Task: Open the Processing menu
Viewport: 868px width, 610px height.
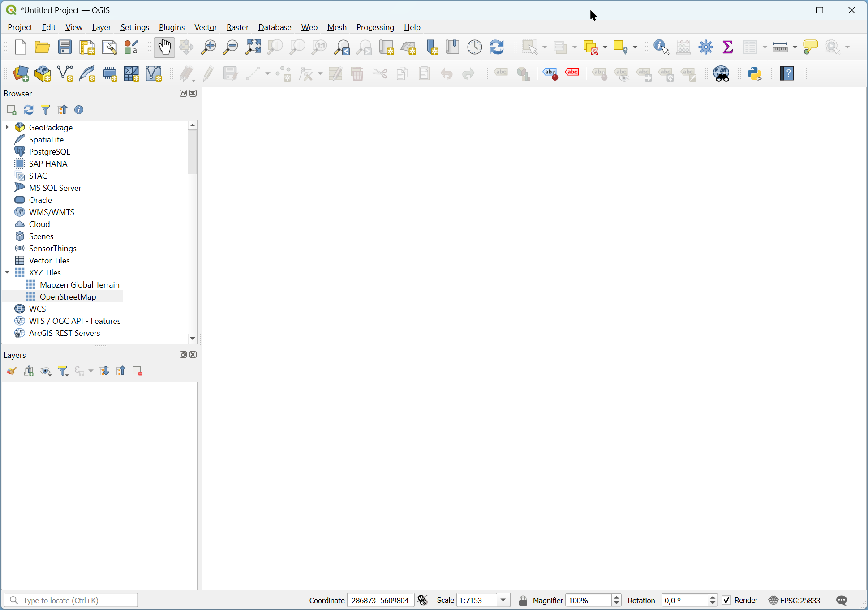Action: pyautogui.click(x=375, y=27)
